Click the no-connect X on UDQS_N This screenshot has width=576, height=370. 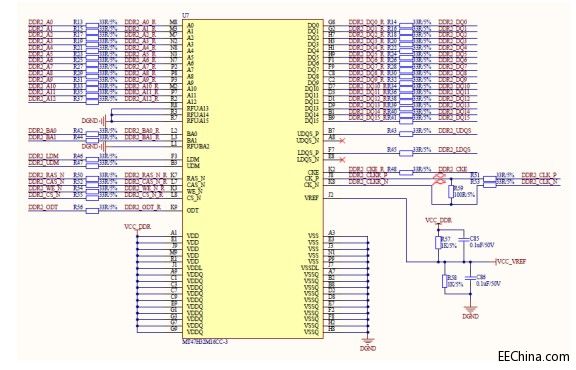342,140
